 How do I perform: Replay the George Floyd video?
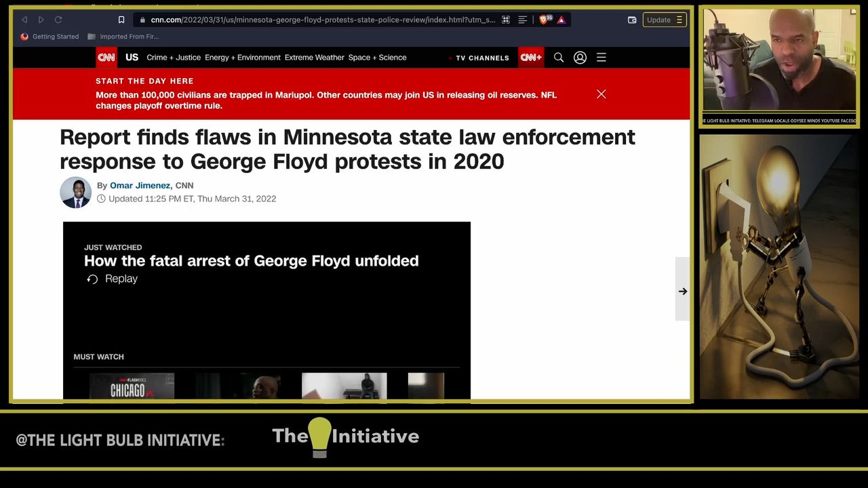click(x=113, y=279)
